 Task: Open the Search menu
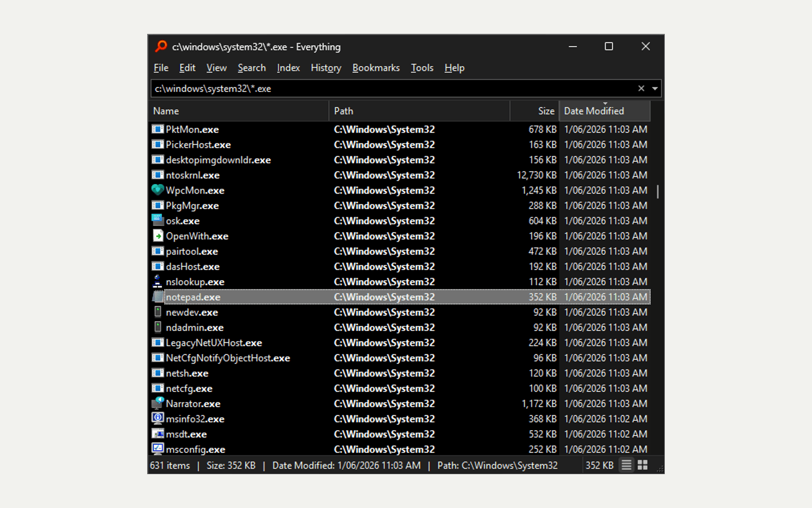pos(251,68)
